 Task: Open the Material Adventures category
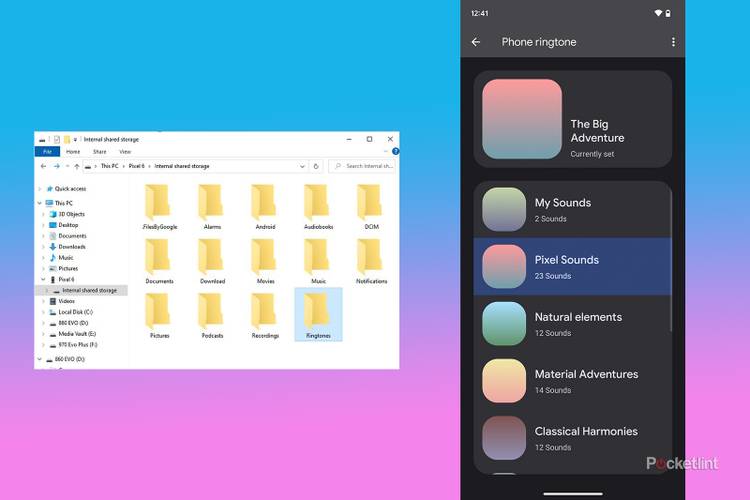point(573,381)
